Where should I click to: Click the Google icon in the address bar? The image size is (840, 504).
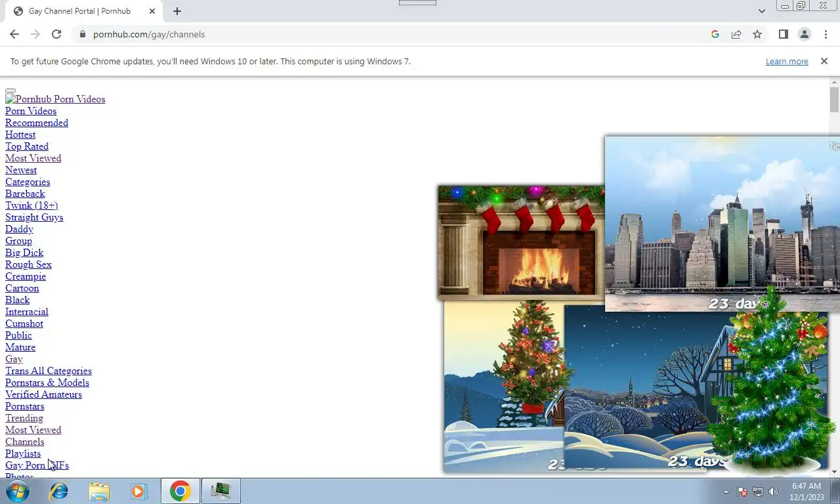tap(715, 34)
